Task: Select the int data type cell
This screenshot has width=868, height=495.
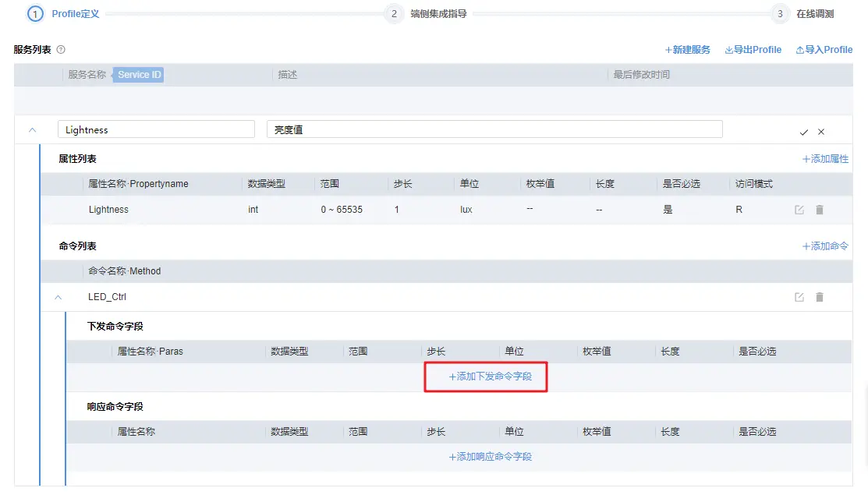Action: click(x=253, y=210)
